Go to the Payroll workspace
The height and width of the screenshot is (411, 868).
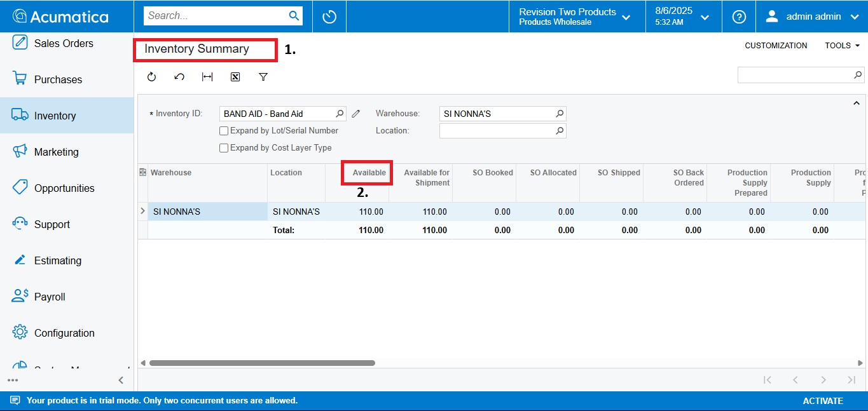point(50,297)
